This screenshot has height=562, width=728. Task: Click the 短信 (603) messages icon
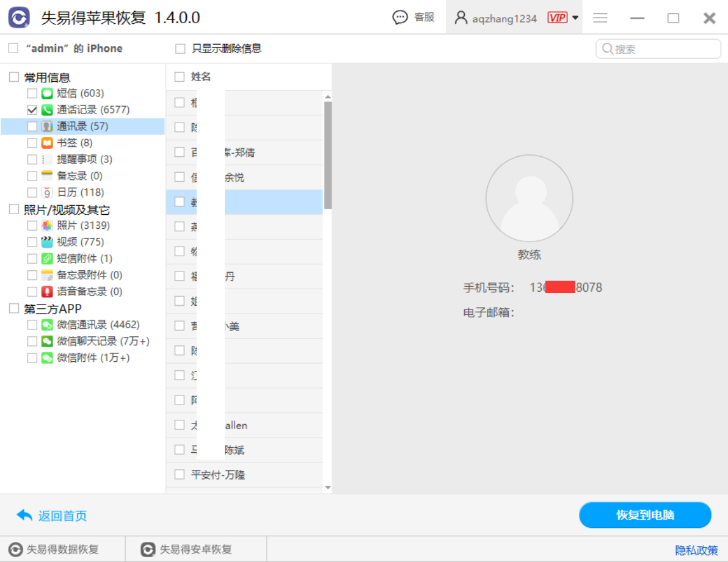coord(47,93)
